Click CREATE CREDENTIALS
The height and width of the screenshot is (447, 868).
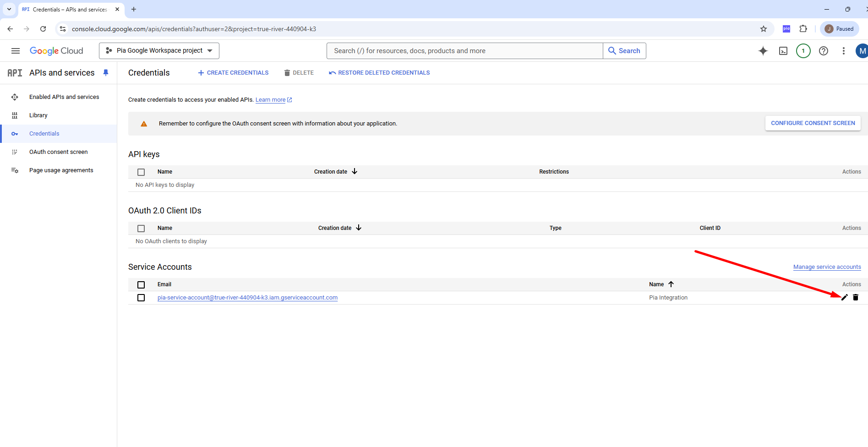coord(233,73)
